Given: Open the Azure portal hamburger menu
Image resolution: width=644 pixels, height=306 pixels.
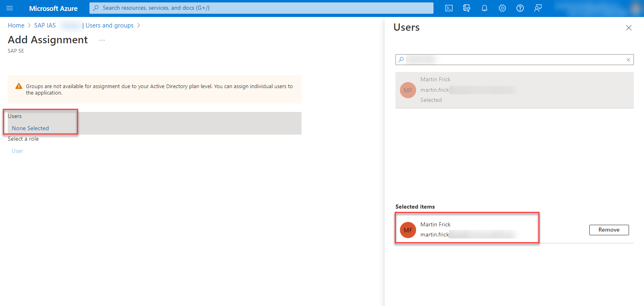Looking at the screenshot, I should 10,8.
